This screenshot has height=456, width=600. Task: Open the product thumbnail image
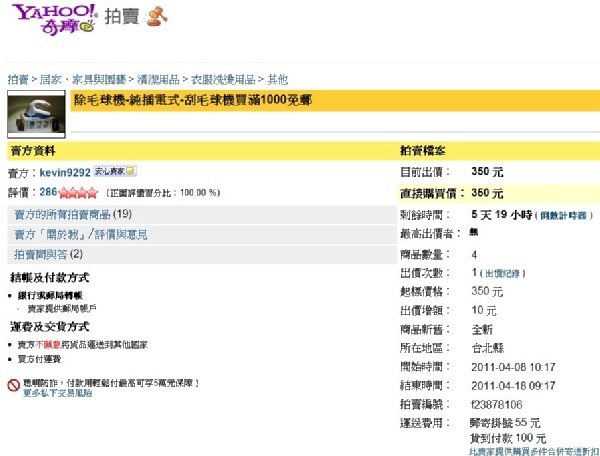[x=35, y=115]
